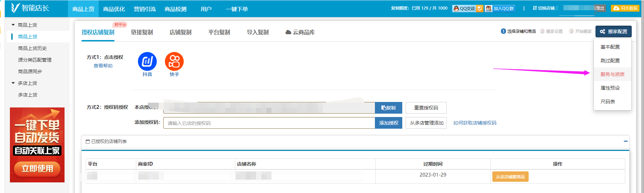Screen dimensions: 644x193
Task: Click the Douyin (抖音) authorization icon
Action: 147,62
